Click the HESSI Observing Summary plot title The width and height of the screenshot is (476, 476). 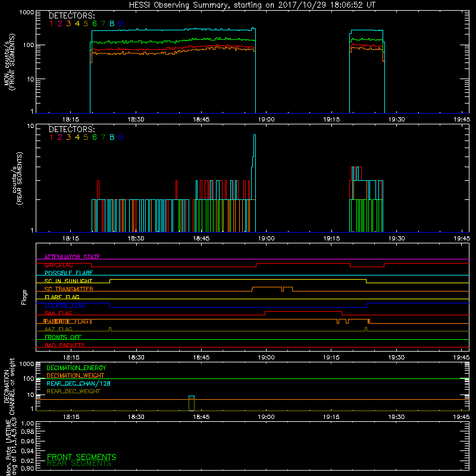[x=252, y=5]
